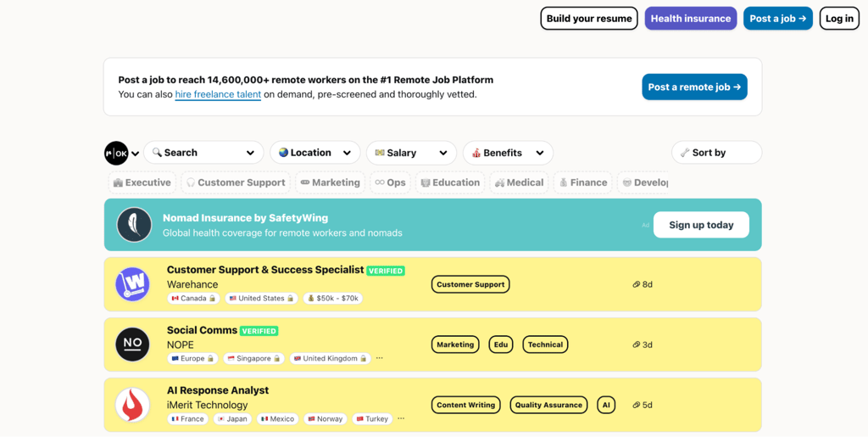Click the 3d posted time on NOPE

point(643,345)
